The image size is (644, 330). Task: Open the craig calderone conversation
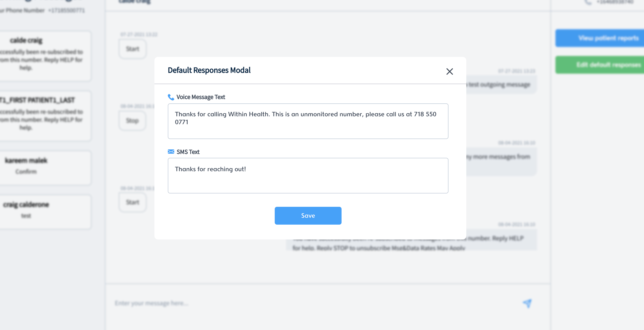click(45, 212)
